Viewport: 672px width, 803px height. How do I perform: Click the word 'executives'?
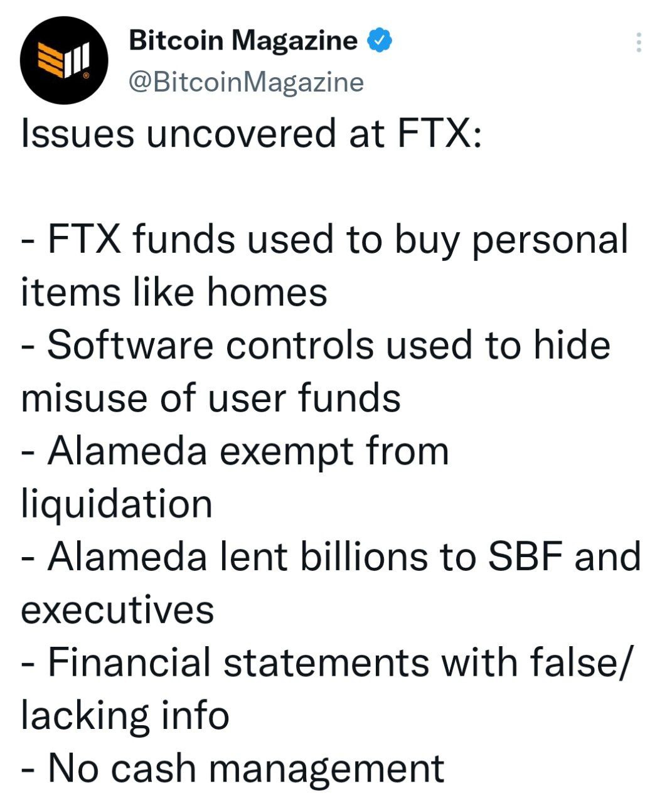pos(117,610)
